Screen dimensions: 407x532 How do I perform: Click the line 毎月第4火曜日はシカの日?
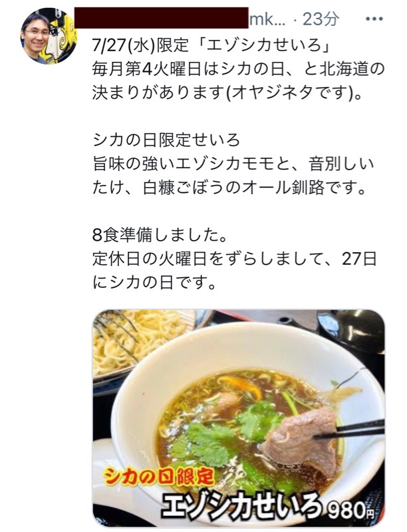(x=239, y=69)
